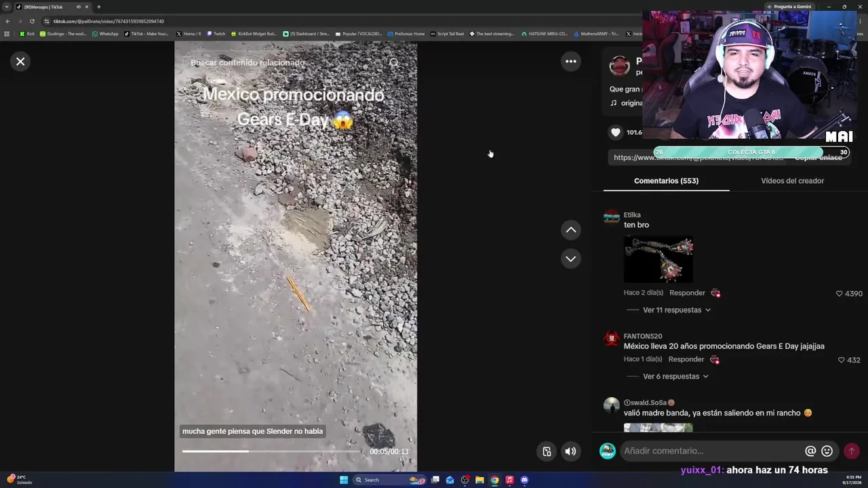Reload the TikTok page
The height and width of the screenshot is (488, 868).
32,21
